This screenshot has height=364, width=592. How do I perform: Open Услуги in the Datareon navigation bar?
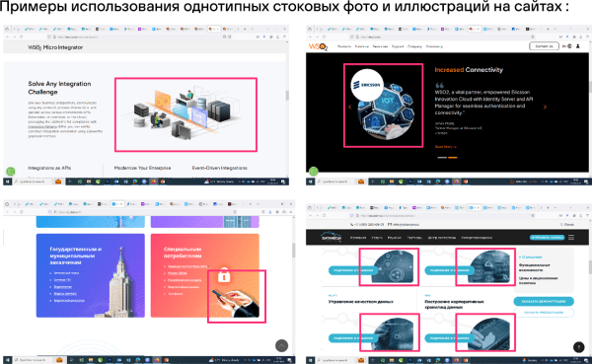pos(377,238)
